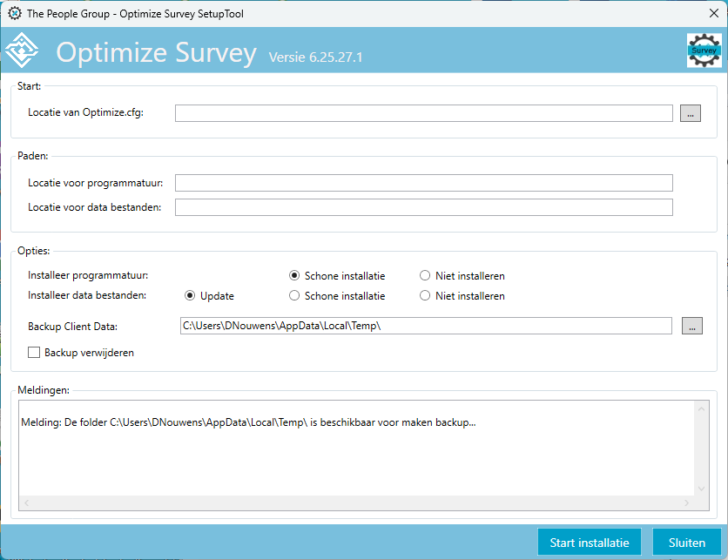The height and width of the screenshot is (560, 728).
Task: Browse for Optimize.cfg location with ellipsis button
Action: pos(690,113)
